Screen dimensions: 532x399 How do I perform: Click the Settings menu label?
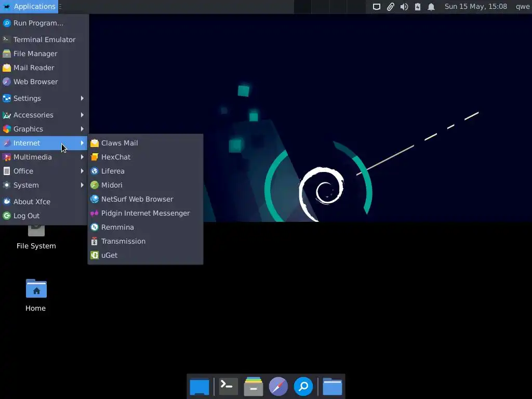(x=27, y=98)
